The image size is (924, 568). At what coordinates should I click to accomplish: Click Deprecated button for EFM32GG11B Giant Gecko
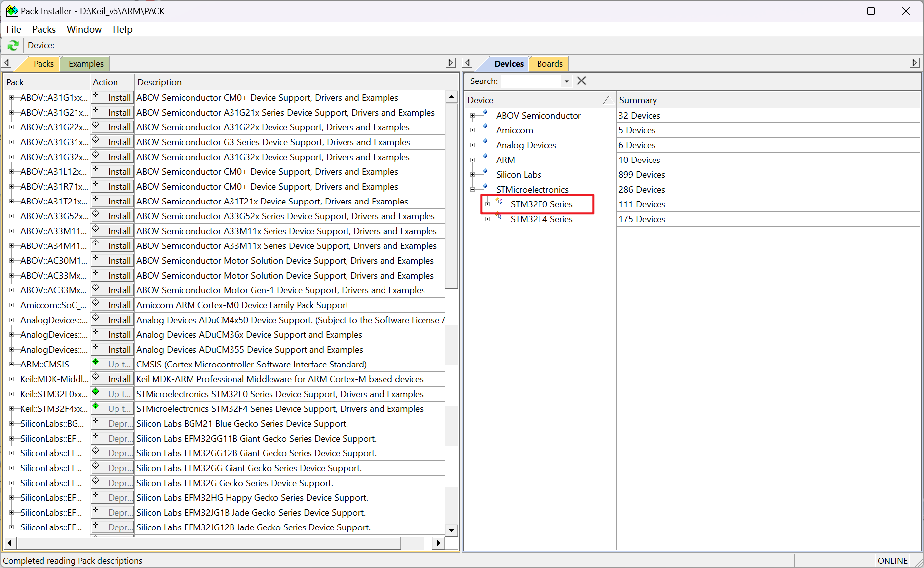[113, 439]
